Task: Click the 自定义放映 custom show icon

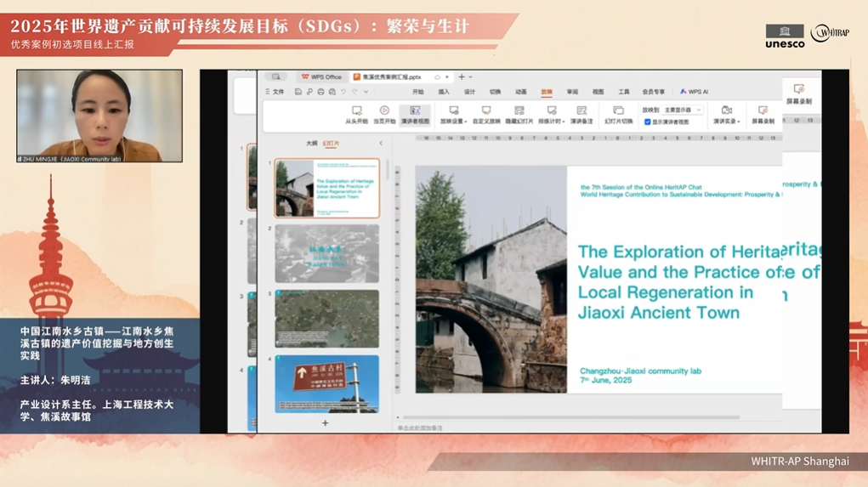Action: (486, 111)
